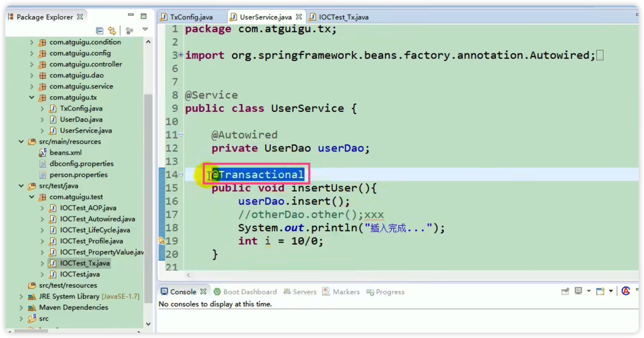Collapse the @Autowired fold marker line 11
The width and height of the screenshot is (644, 338).
[x=181, y=135]
